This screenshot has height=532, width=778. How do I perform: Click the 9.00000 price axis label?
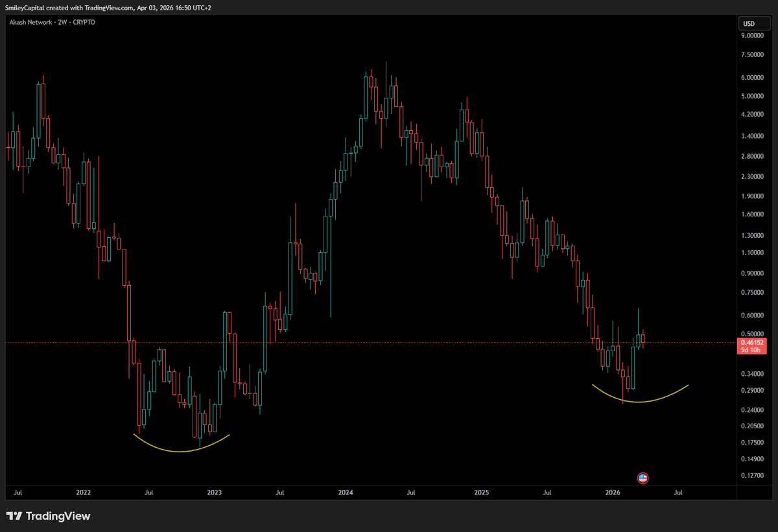pos(752,36)
